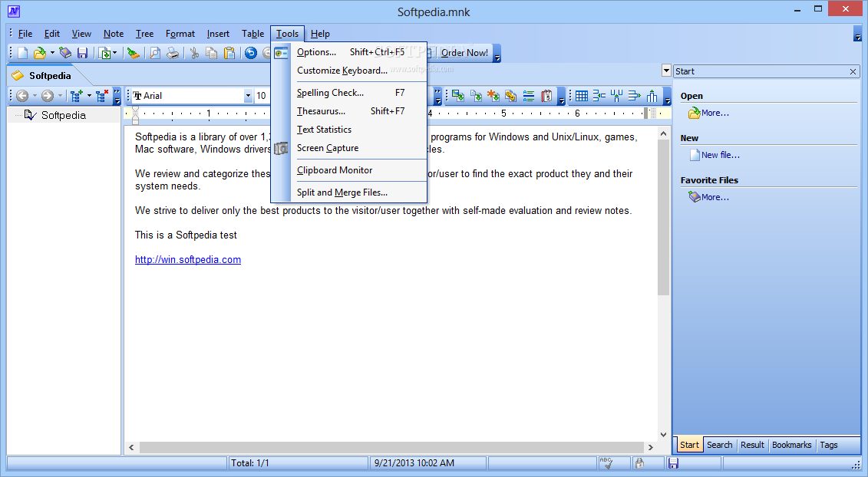Viewport: 868px width, 477px height.
Task: Open table toolbar options overflow arrow
Action: (668, 97)
